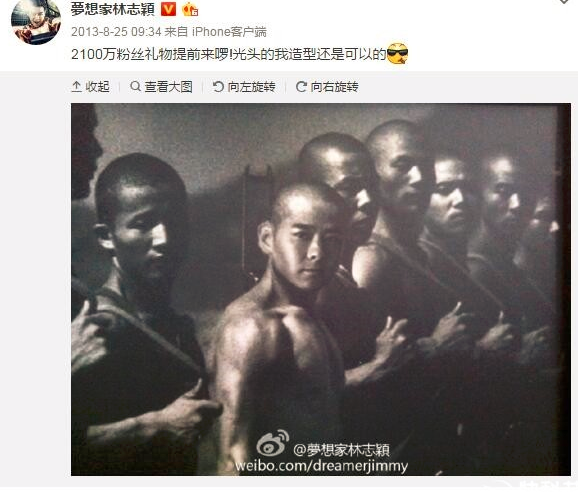This screenshot has width=578, height=492.
Task: Click the counterclockwise arrow icon for 向左旋转
Action: [218, 87]
